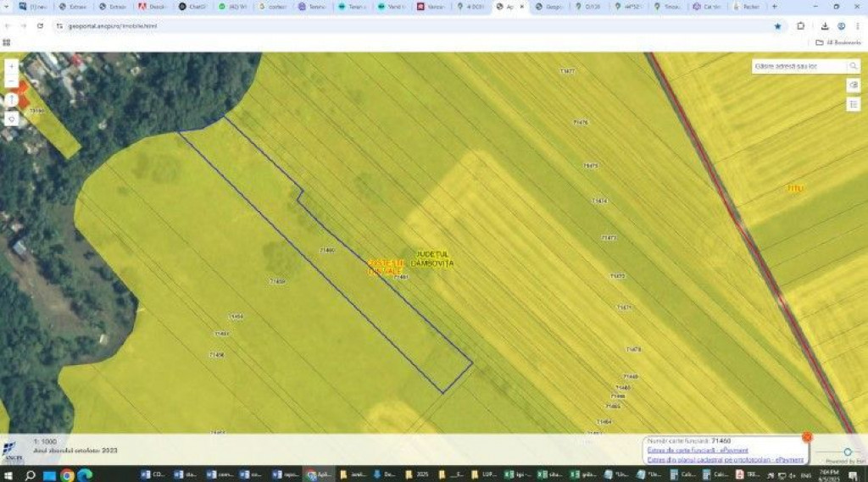
Task: Open the Chrome downloads icon
Action: pyautogui.click(x=825, y=26)
